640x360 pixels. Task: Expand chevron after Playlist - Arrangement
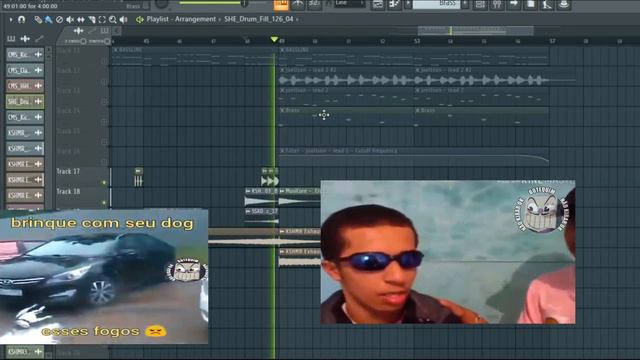(220, 19)
